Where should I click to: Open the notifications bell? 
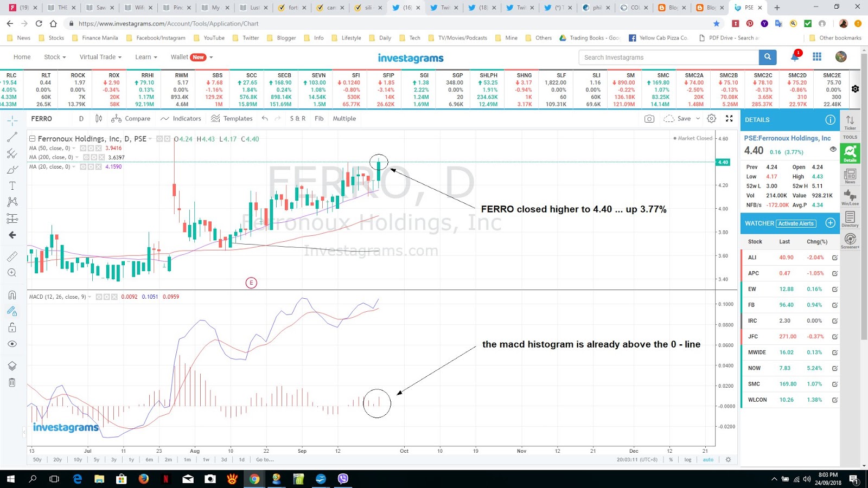(x=795, y=56)
